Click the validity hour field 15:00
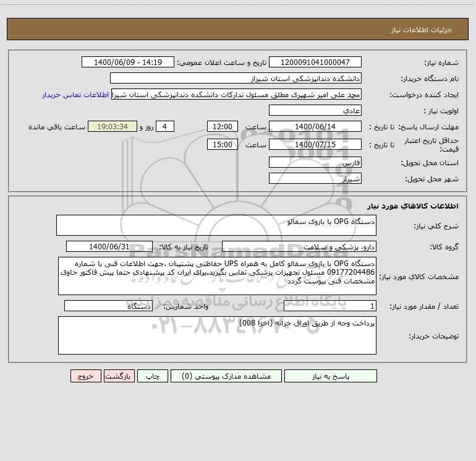 pos(222,144)
